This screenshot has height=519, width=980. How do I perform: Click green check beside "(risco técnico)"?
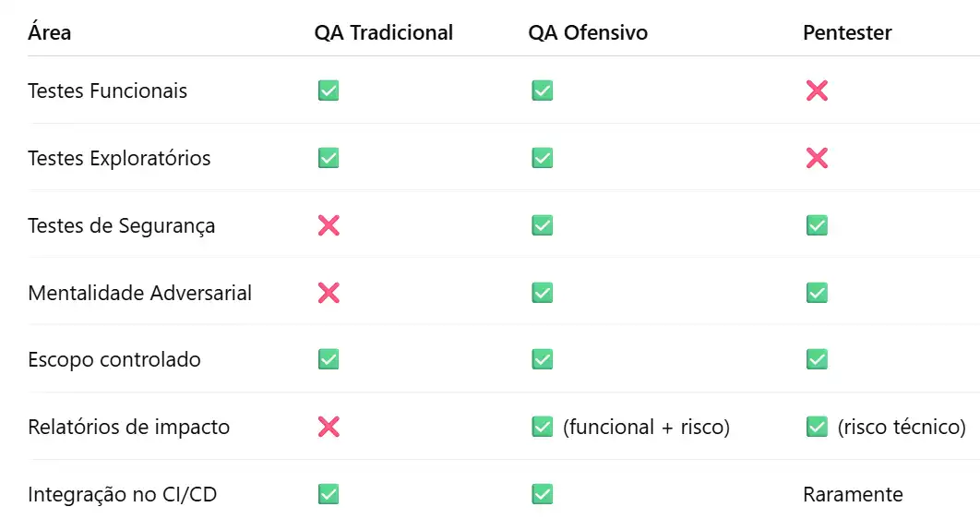[817, 427]
